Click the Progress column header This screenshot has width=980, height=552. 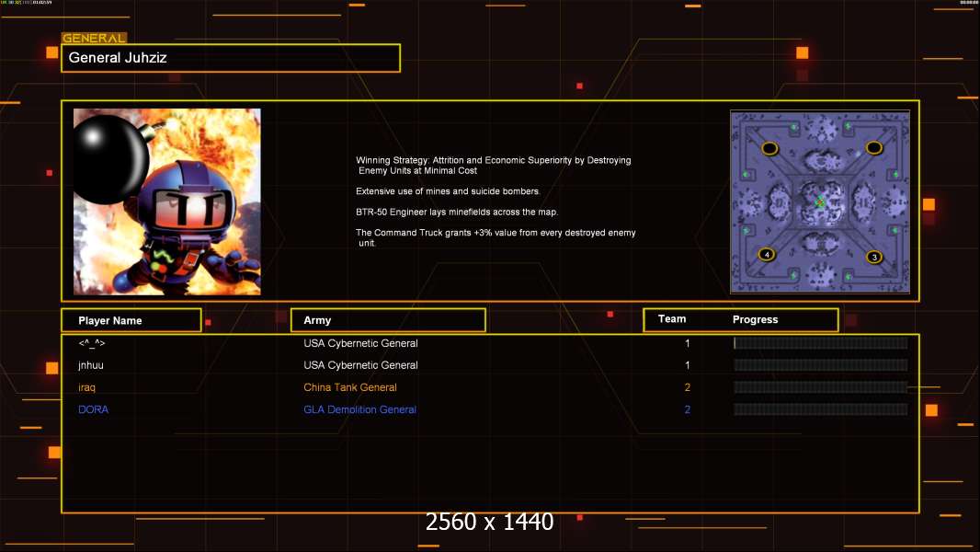755,319
